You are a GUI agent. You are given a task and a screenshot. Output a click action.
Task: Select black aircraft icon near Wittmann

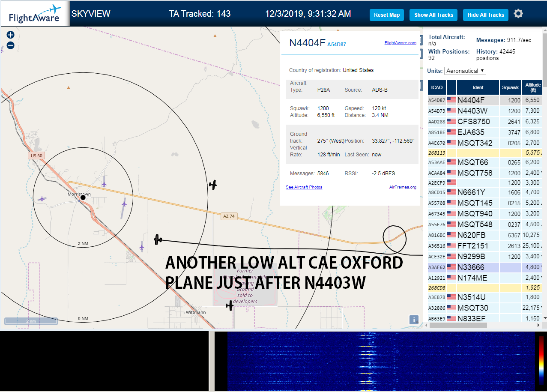pos(230,305)
